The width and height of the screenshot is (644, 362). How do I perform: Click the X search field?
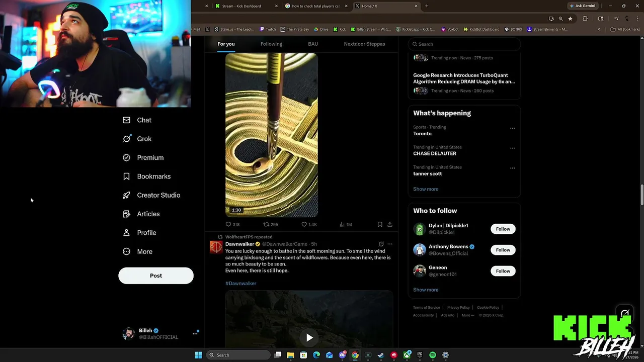pos(464,44)
